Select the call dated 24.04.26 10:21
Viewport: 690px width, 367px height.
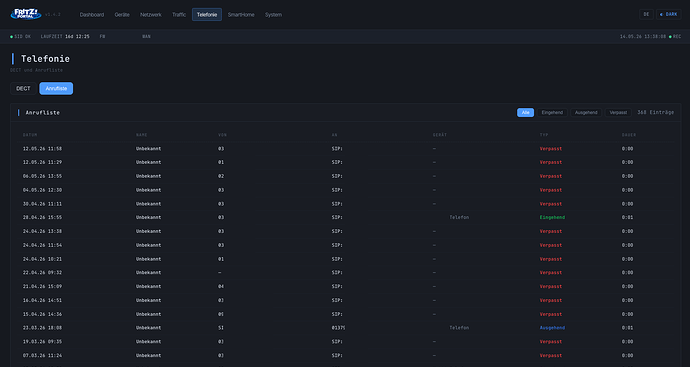click(345, 259)
